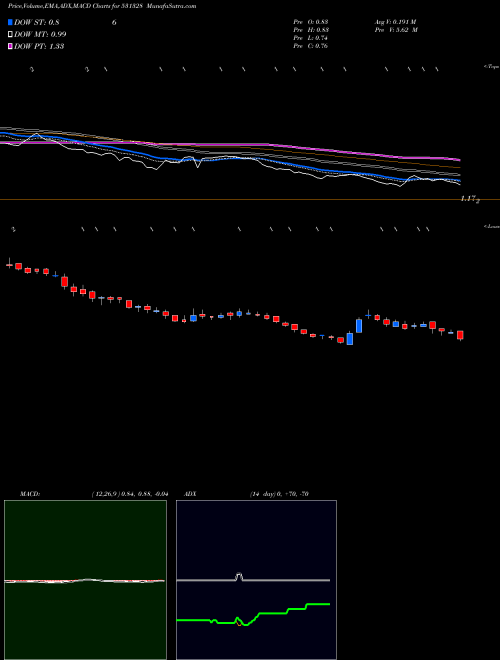Click the blue DOW ST legend swatch

(x=10, y=22)
